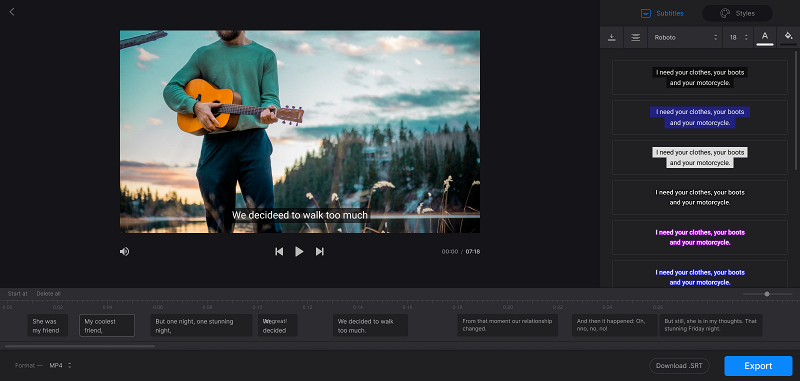Click the subtitle position download-arrow icon
Viewport: 800px width, 381px height.
pyautogui.click(x=612, y=37)
